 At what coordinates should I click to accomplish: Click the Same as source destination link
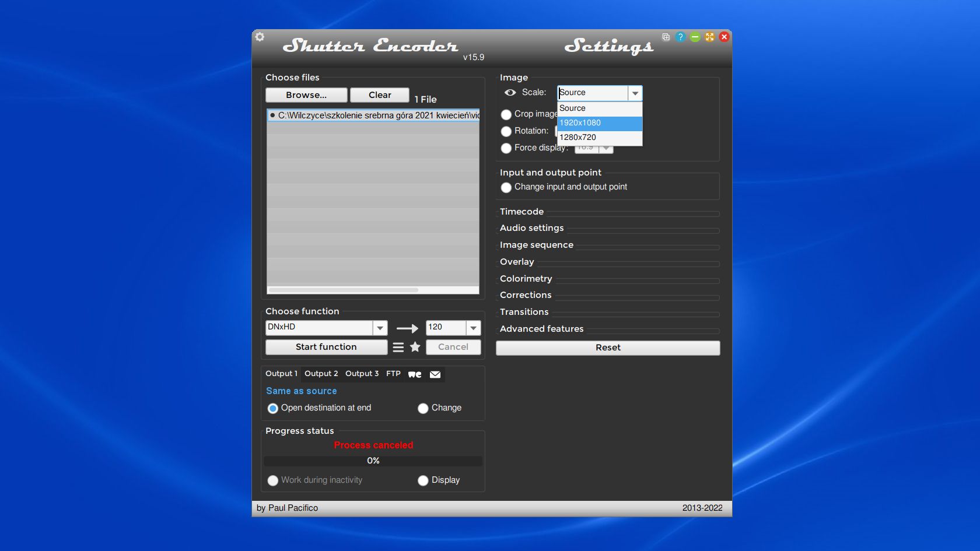(x=301, y=391)
